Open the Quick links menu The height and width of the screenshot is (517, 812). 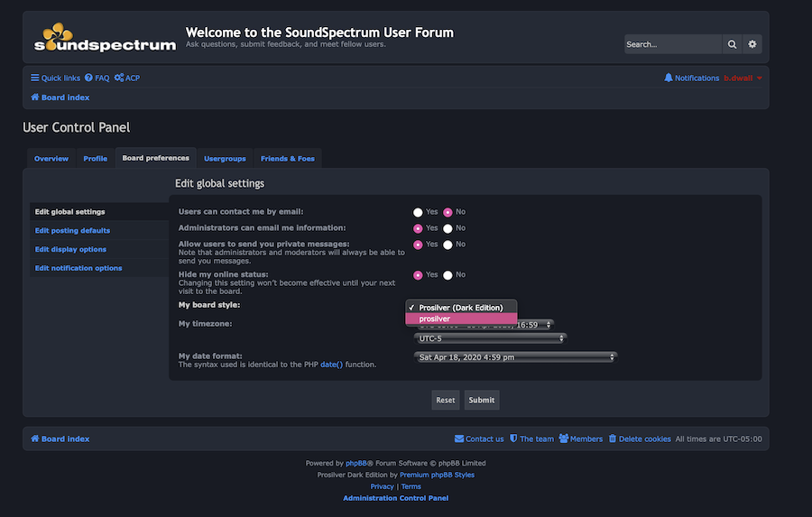[x=55, y=78]
